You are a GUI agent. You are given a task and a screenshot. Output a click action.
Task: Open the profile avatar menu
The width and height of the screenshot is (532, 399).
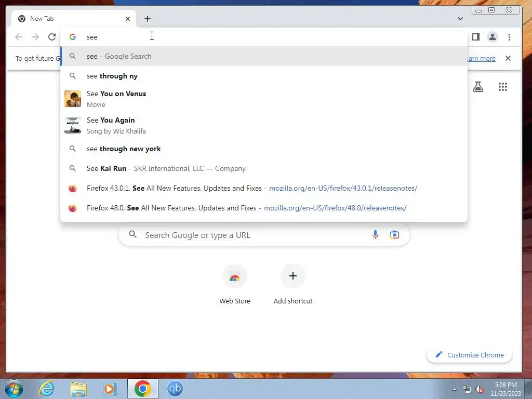[x=493, y=37]
